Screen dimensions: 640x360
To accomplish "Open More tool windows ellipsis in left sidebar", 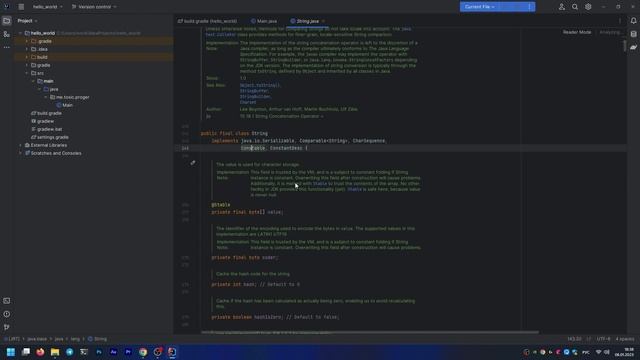I will click(x=7, y=47).
